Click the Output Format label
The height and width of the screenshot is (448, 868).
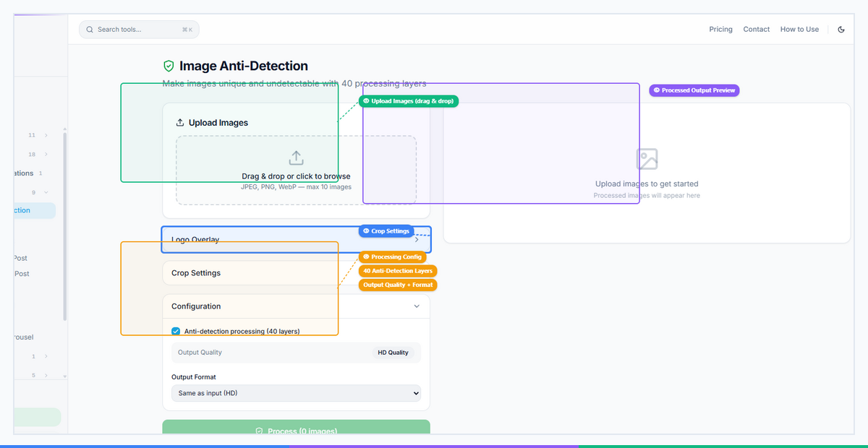tap(194, 377)
